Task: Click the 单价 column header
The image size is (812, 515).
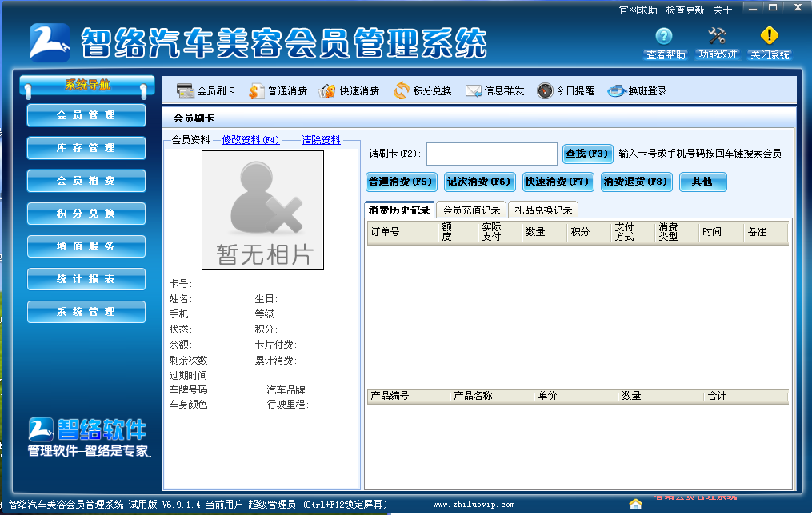Action: tap(576, 396)
